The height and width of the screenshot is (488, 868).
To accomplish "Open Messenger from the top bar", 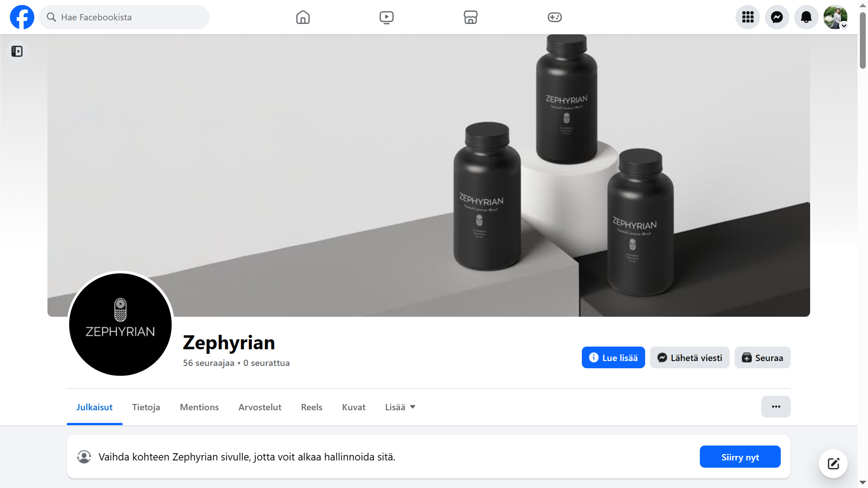I will (777, 17).
